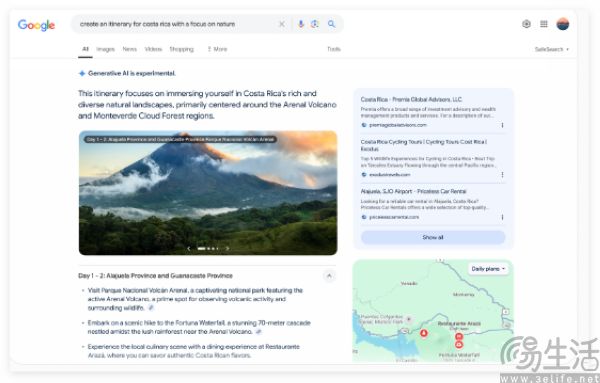Open Alajuela SJO Airport Car Rental result

pyautogui.click(x=413, y=191)
